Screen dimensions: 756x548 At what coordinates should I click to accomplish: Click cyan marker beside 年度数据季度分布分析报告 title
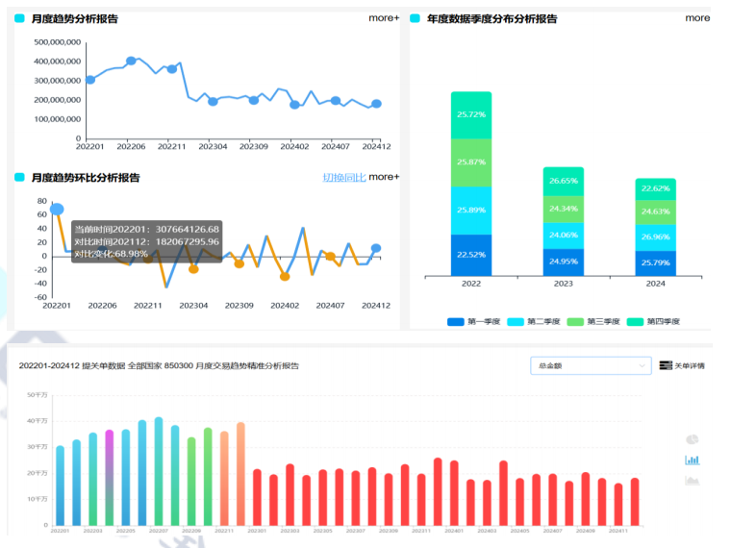[415, 19]
